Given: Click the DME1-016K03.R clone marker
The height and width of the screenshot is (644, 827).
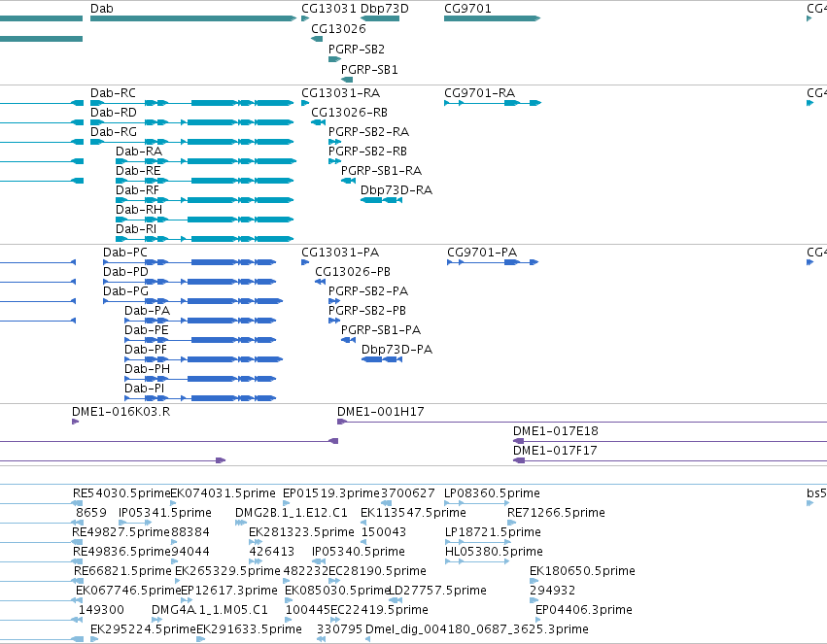Looking at the screenshot, I should [76, 422].
